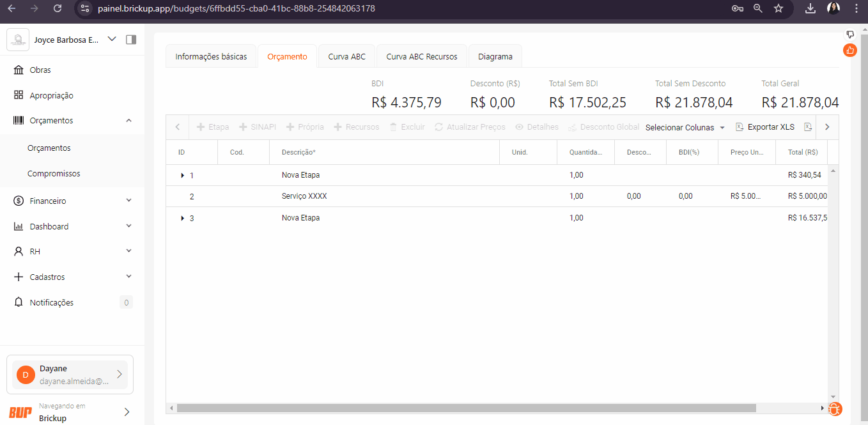
Task: Open the Brickup workspace switcher
Action: 70,412
